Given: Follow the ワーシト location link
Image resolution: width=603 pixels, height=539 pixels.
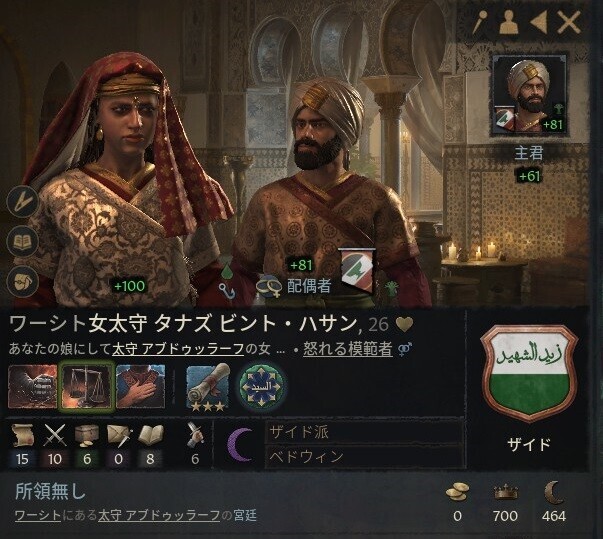Looking at the screenshot, I should point(38,515).
